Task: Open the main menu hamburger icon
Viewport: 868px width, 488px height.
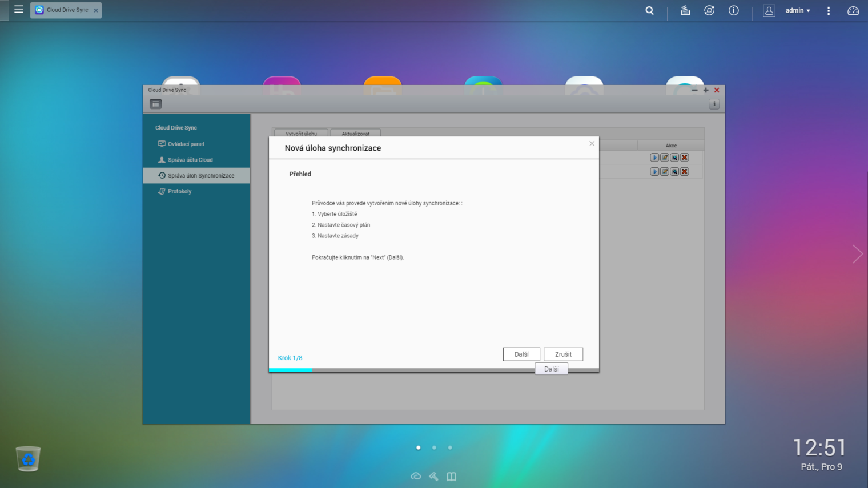Action: pyautogui.click(x=19, y=10)
